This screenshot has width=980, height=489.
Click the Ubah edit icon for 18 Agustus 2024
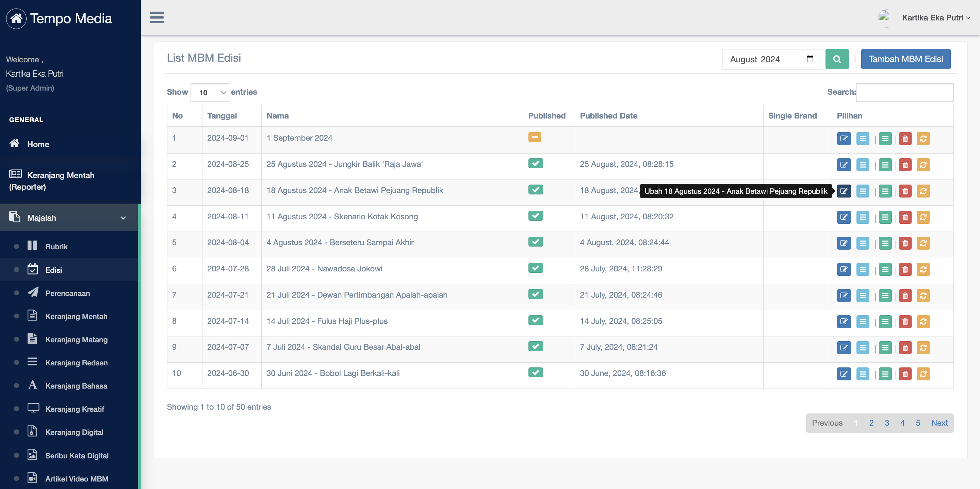pyautogui.click(x=844, y=191)
